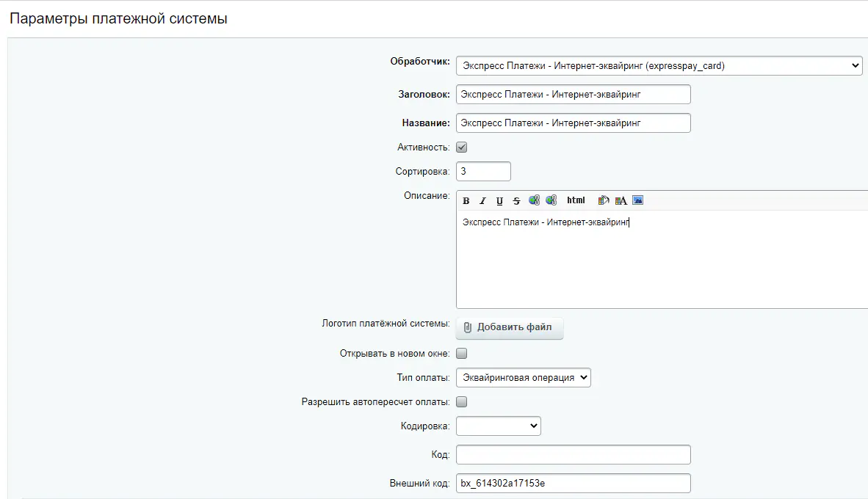
Task: Edit the Внешний код field value
Action: (573, 483)
